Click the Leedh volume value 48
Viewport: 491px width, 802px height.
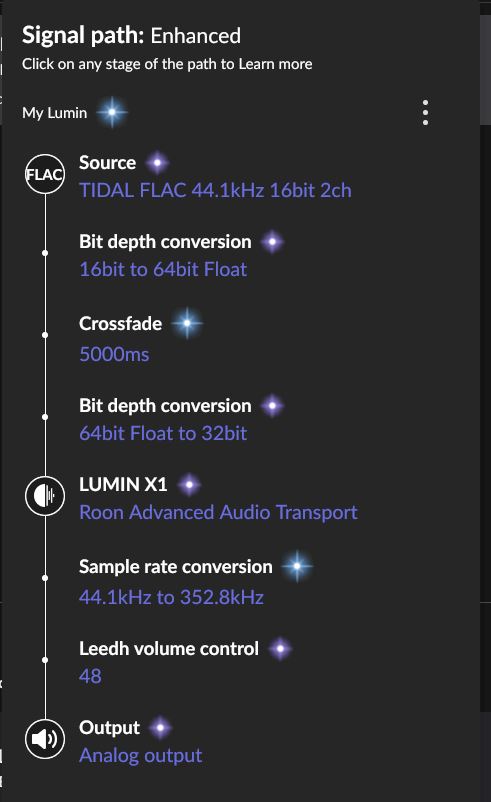(90, 676)
